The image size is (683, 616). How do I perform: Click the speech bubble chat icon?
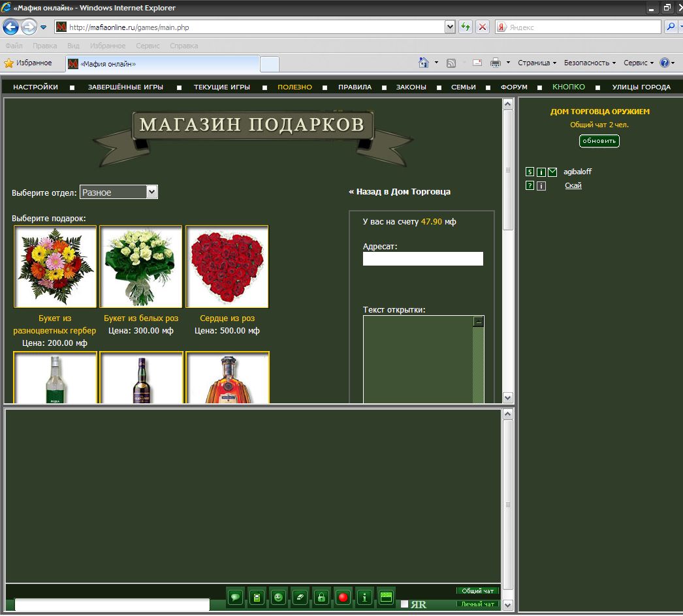pos(236,597)
